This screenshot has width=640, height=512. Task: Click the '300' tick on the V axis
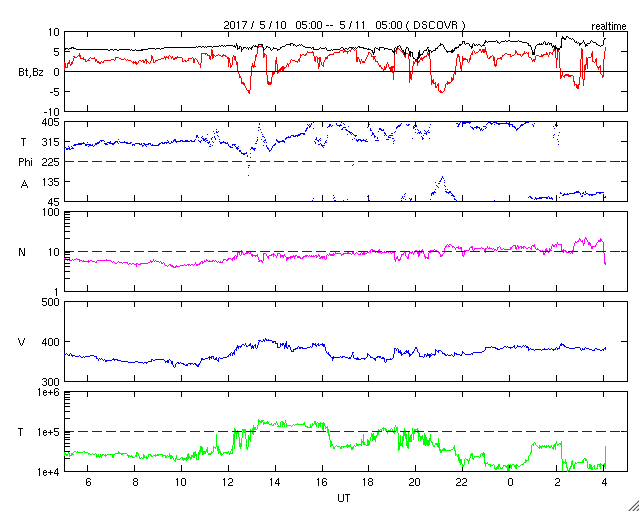(x=52, y=382)
